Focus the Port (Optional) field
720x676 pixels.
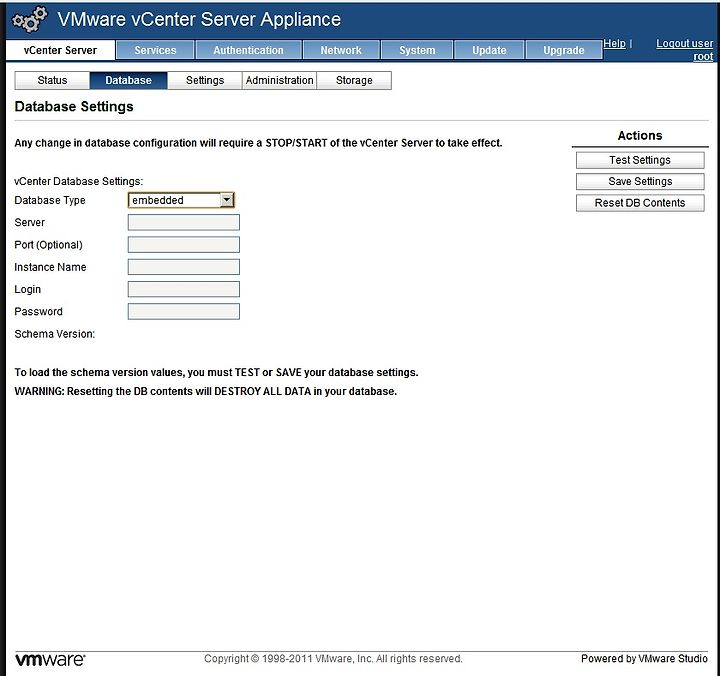(x=184, y=245)
